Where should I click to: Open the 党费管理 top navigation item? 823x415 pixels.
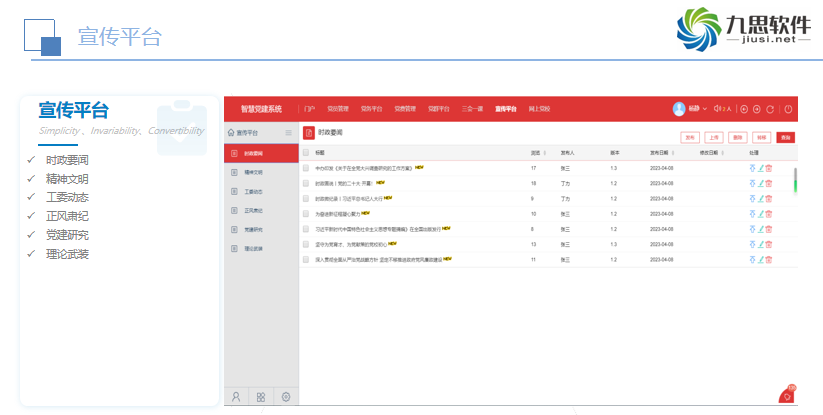[405, 109]
